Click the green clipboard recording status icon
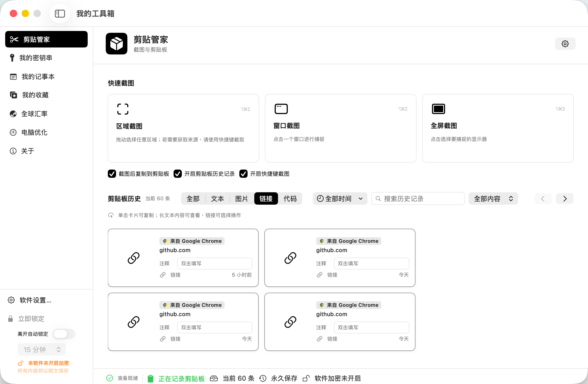Screen dimensions: 588x384 point(151,378)
